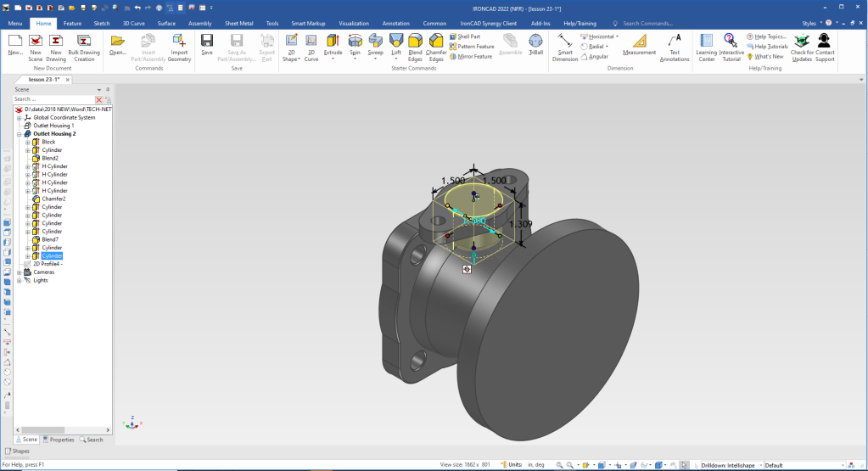Image resolution: width=868 pixels, height=471 pixels.
Task: Click the Shell Part button
Action: [x=468, y=36]
